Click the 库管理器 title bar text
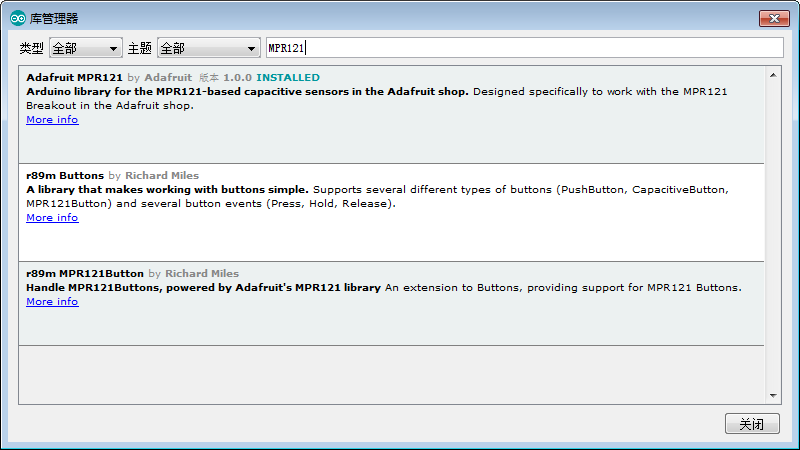Viewport: 800px width, 450px height. 54,19
